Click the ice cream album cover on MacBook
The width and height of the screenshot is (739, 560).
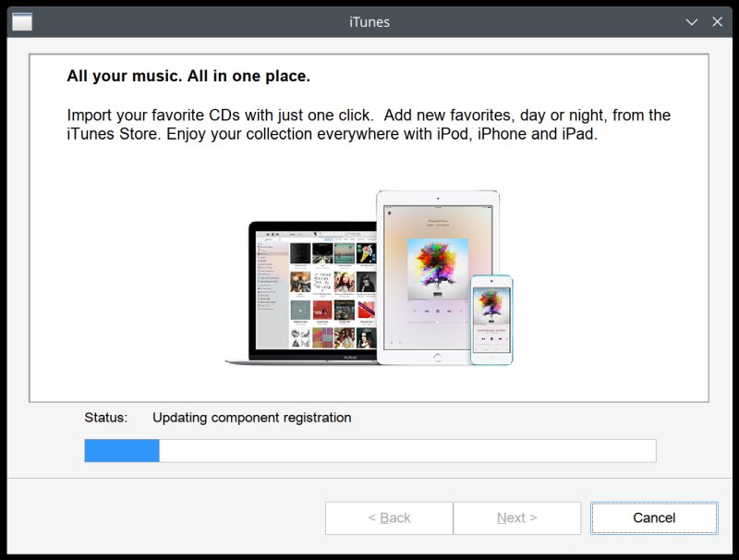click(x=367, y=252)
